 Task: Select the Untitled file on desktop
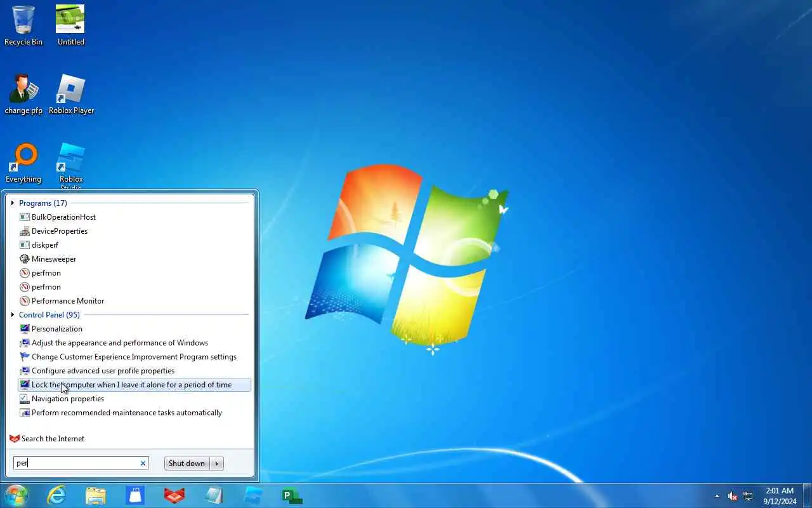[70, 25]
